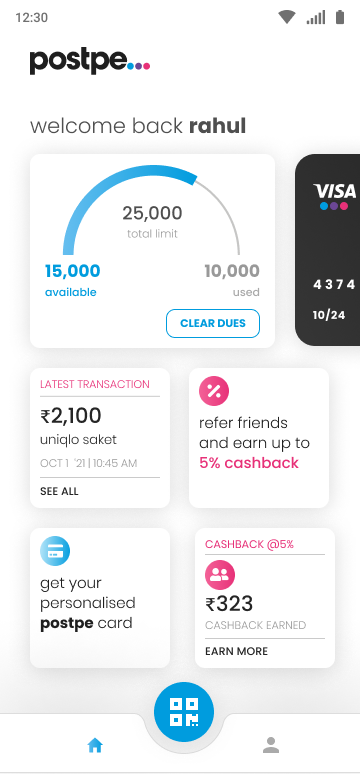Tap the QR code scanner button
The width and height of the screenshot is (360, 774).
click(x=184, y=712)
